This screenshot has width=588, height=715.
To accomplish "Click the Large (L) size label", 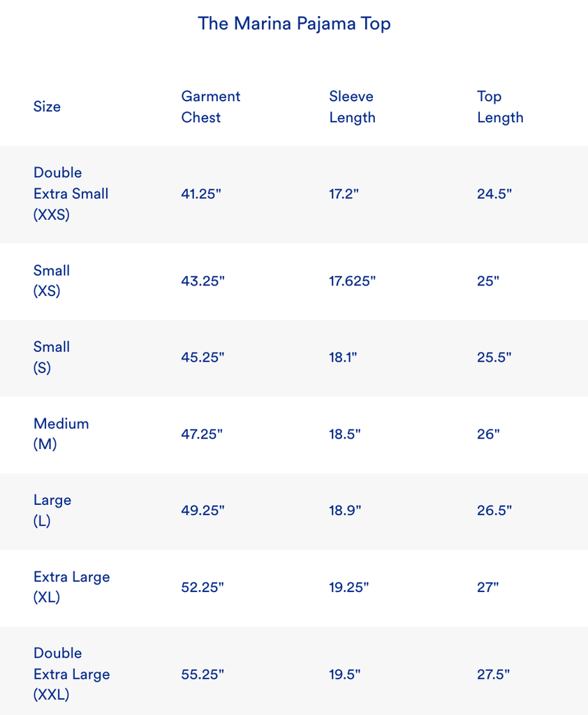I will tap(52, 510).
